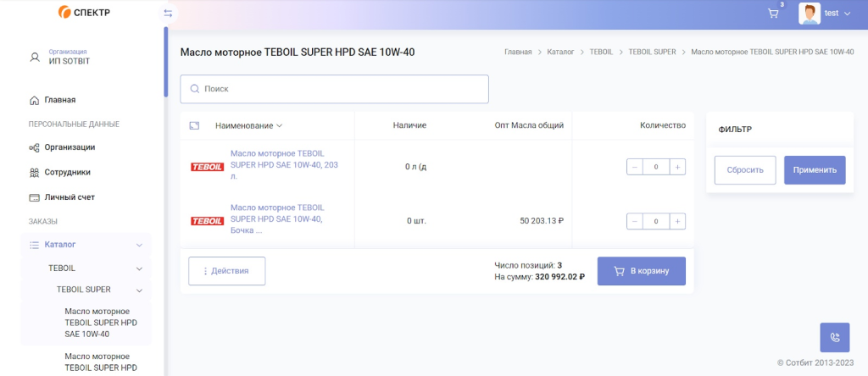This screenshot has width=868, height=376.
Task: Select TEBOIL SUPER in sidebar tree
Action: pyautogui.click(x=84, y=289)
